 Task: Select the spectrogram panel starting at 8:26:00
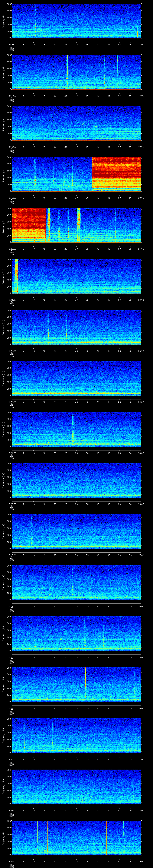click(x=76, y=531)
